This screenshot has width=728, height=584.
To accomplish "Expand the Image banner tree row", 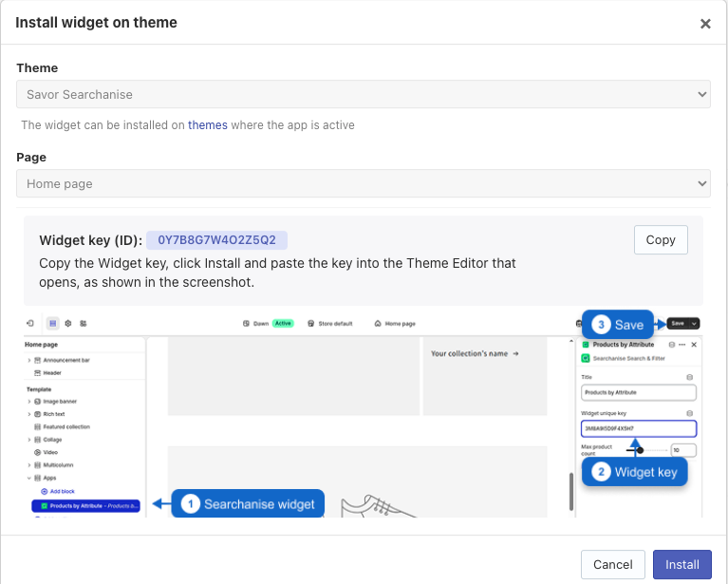I will point(29,402).
